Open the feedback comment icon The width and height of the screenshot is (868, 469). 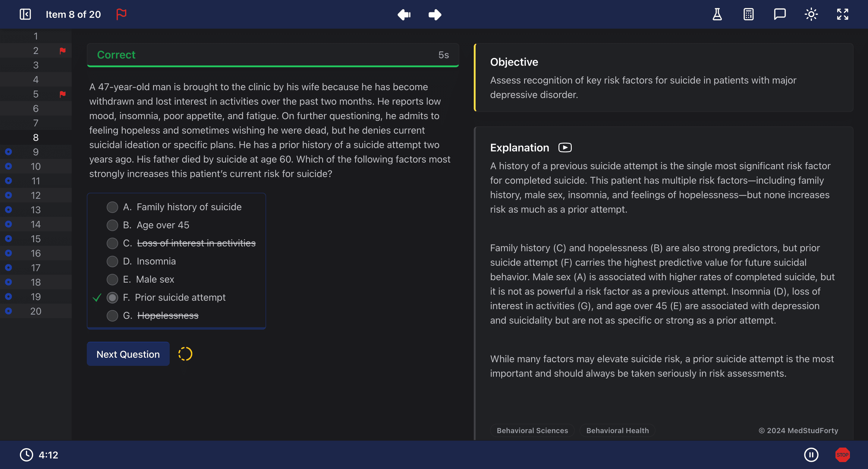pyautogui.click(x=780, y=14)
